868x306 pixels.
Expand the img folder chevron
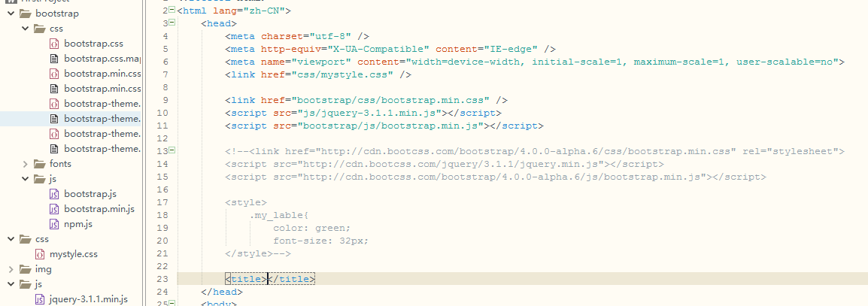tap(11, 269)
